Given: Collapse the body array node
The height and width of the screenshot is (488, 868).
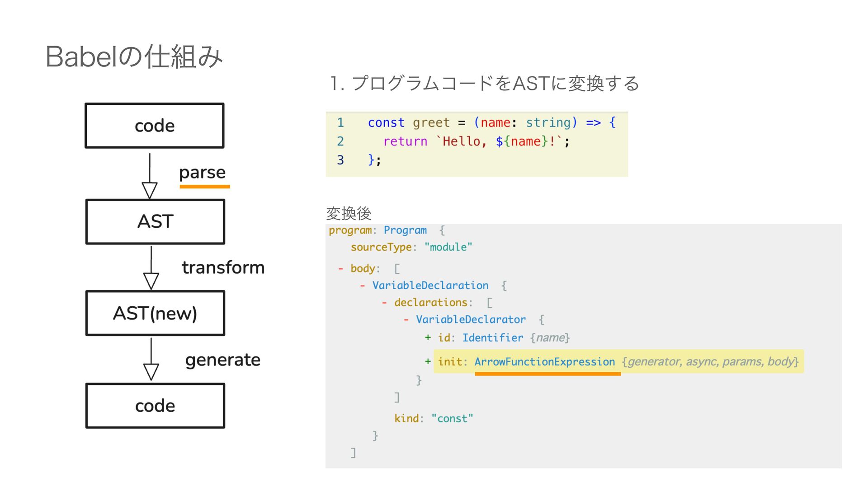Looking at the screenshot, I should click(x=340, y=269).
